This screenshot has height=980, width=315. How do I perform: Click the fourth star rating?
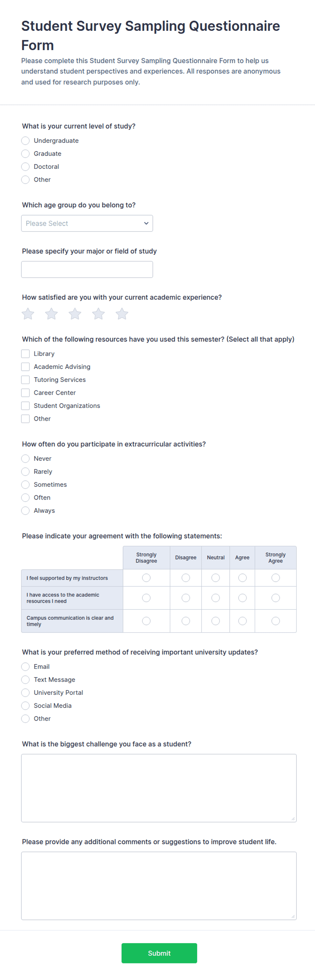pos(99,314)
